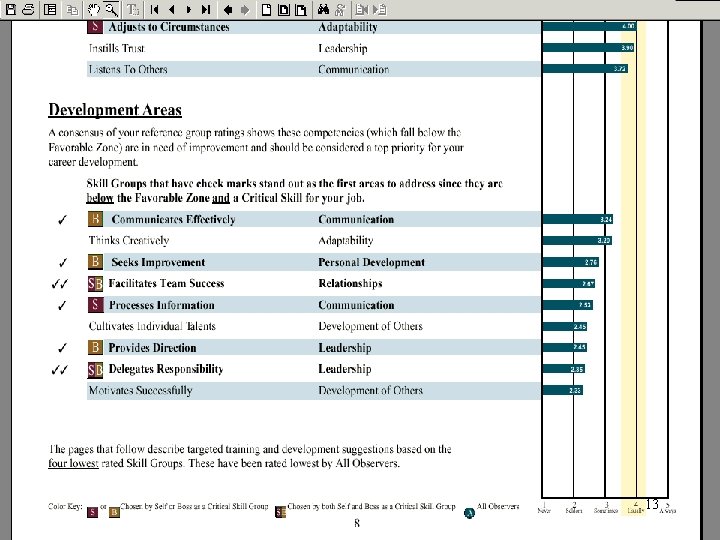Go to the next page
Image resolution: width=720 pixels, height=540 pixels.
[189, 9]
